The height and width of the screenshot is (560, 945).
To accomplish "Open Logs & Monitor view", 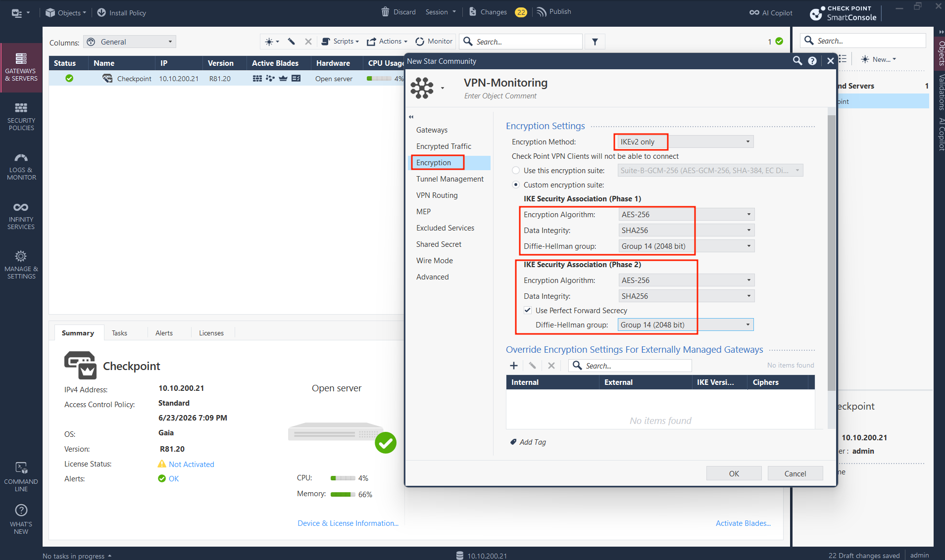I will click(x=21, y=166).
